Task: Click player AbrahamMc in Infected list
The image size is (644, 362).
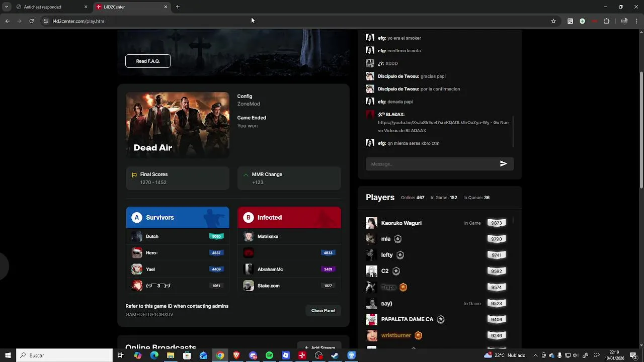Action: 289,269
